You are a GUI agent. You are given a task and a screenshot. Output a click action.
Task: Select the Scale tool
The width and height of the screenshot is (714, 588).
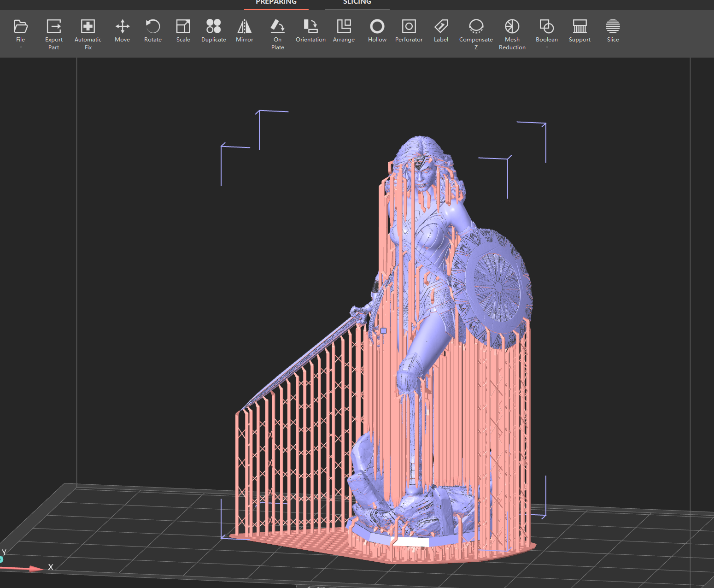click(183, 30)
